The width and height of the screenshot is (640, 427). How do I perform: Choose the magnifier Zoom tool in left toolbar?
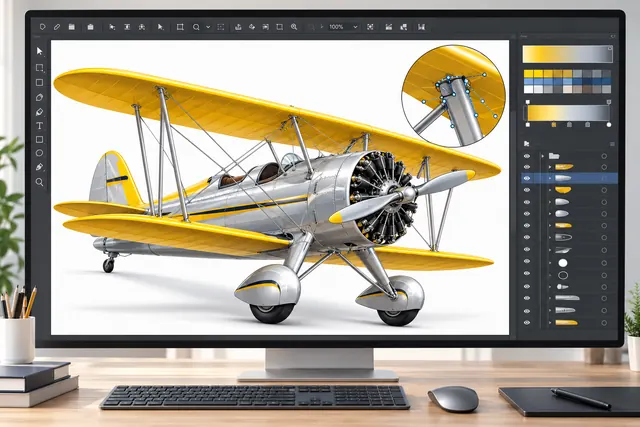point(40,182)
